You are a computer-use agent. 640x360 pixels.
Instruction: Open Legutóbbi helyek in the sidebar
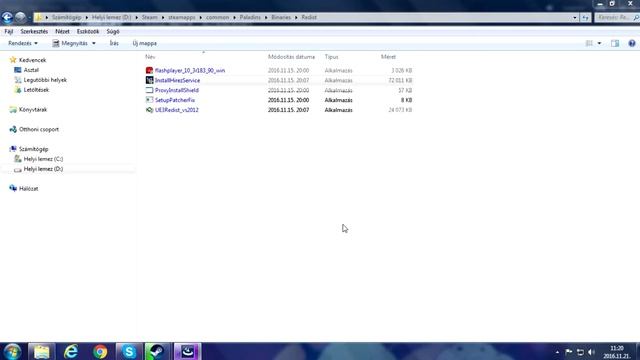[45, 80]
